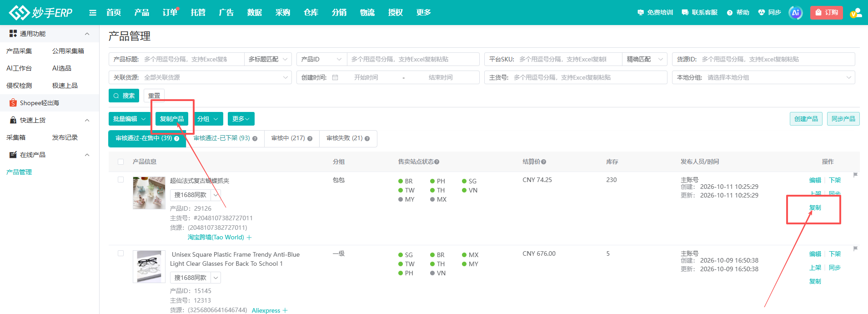Click the calendar icon in 创建时间
The width and height of the screenshot is (868, 314).
pos(335,77)
